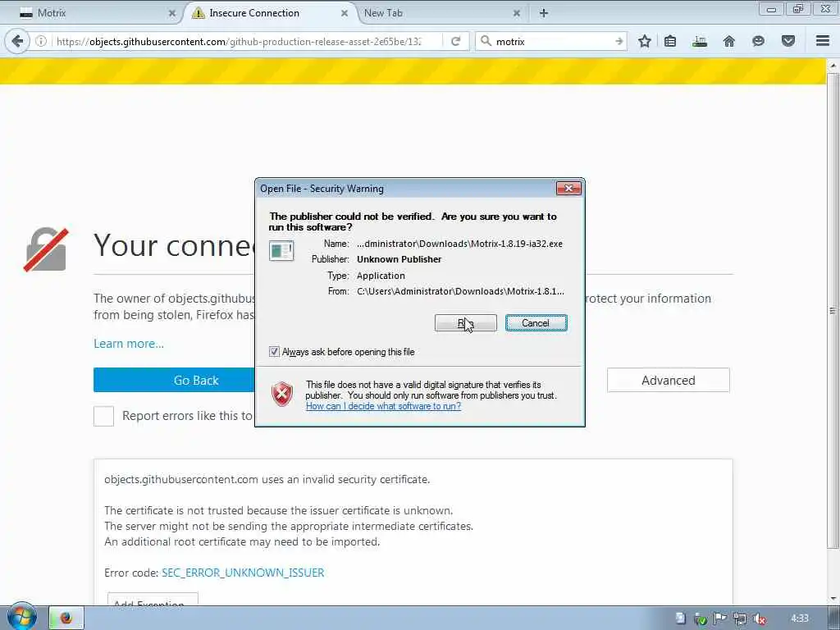Click the search magnifier icon
This screenshot has height=630, width=840.
click(486, 41)
